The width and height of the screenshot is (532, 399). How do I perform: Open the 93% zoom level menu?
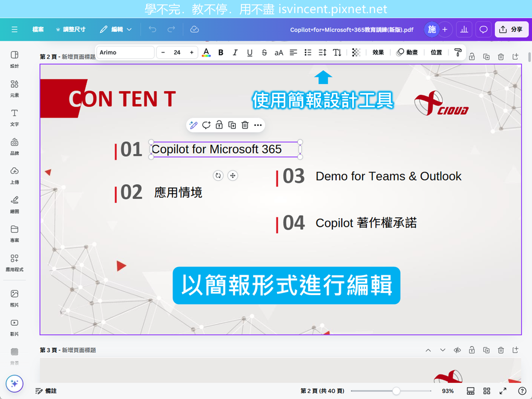(448, 391)
